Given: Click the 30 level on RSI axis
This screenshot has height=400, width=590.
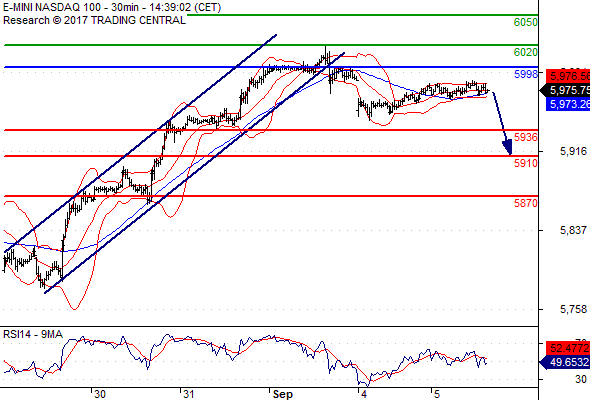Looking at the screenshot, I should tap(582, 379).
